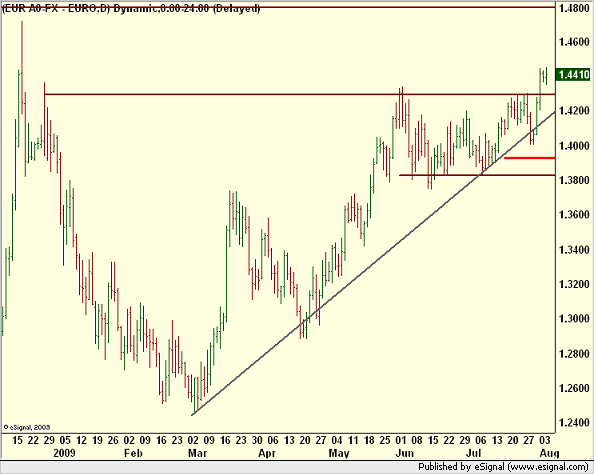Click the 11 date label on time axis
This screenshot has height=474, width=594.
(353, 441)
